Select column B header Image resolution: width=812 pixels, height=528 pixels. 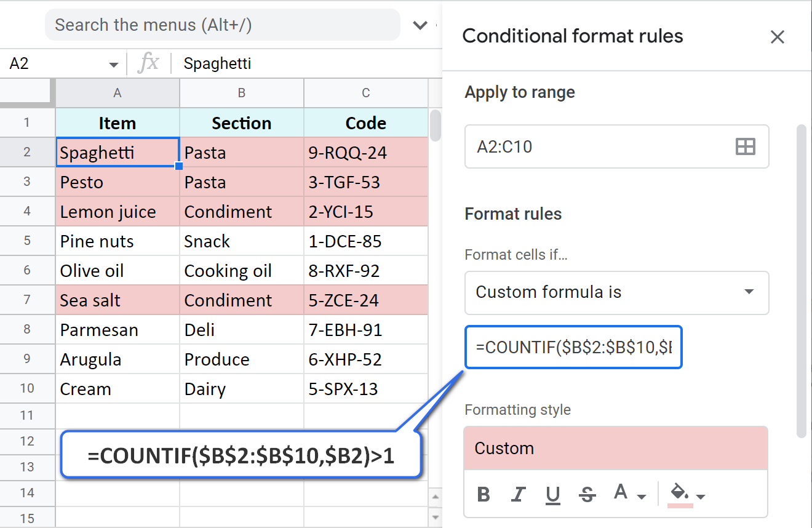tap(241, 93)
